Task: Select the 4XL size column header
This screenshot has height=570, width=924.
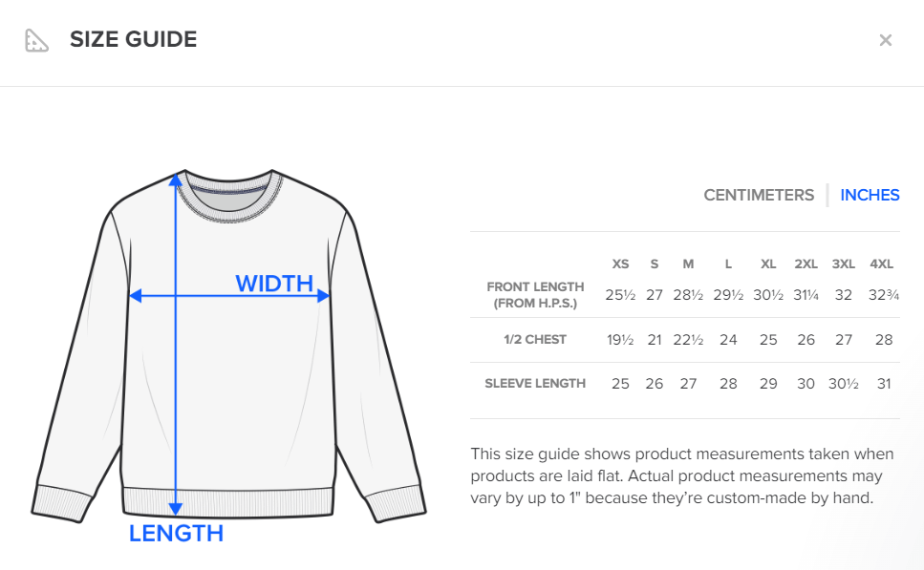Action: [x=881, y=264]
